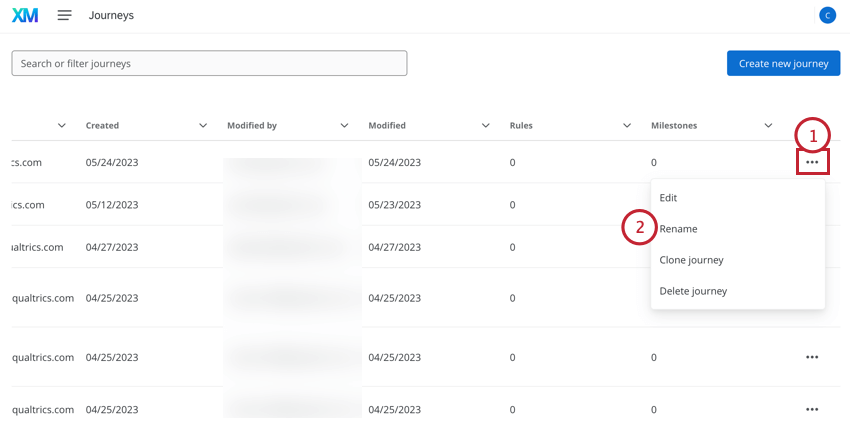Click the XM logo

pyautogui.click(x=25, y=15)
